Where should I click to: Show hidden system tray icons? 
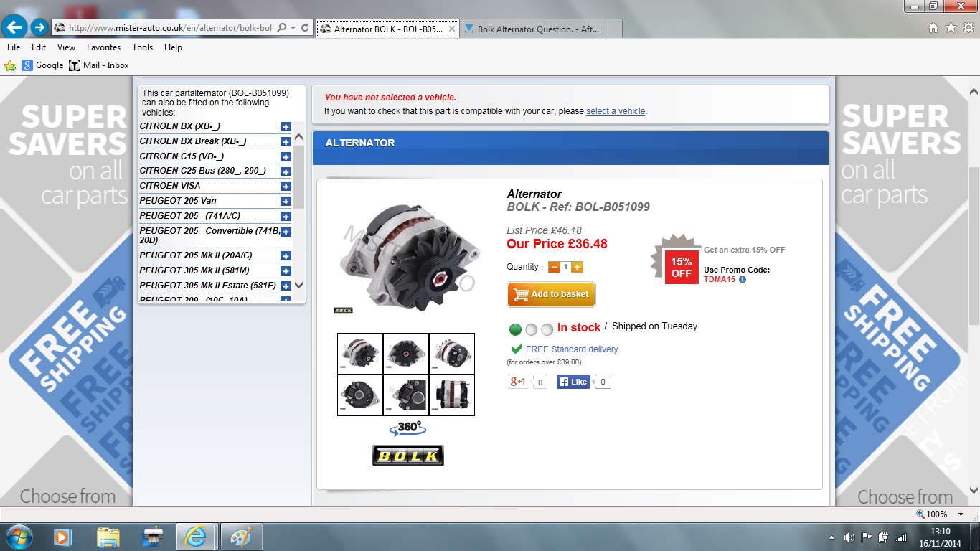coord(832,537)
